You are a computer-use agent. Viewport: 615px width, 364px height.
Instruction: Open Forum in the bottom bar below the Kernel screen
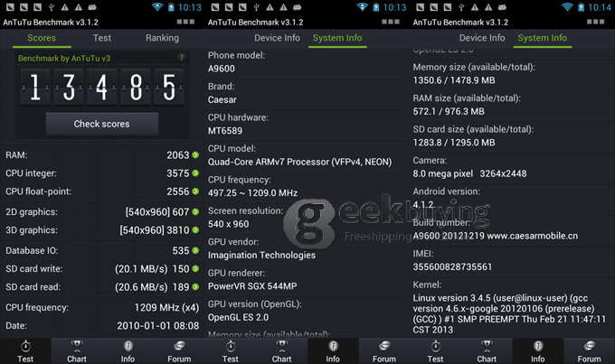click(x=589, y=351)
